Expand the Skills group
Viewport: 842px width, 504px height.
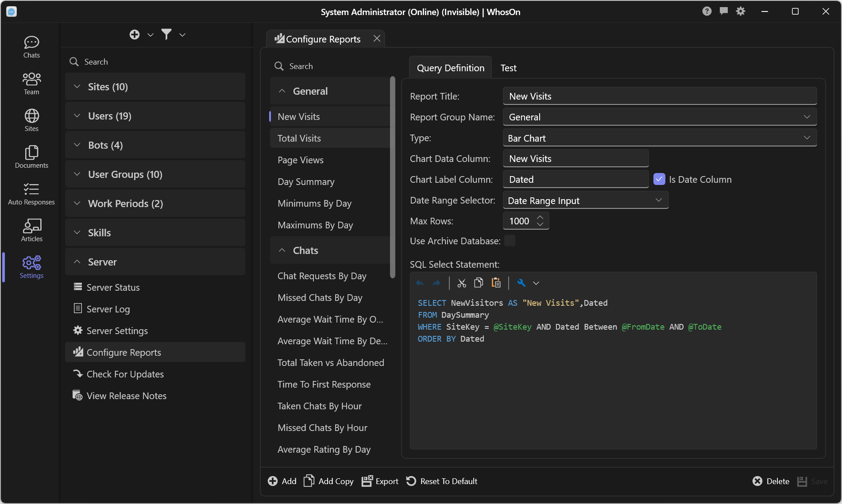pyautogui.click(x=155, y=233)
